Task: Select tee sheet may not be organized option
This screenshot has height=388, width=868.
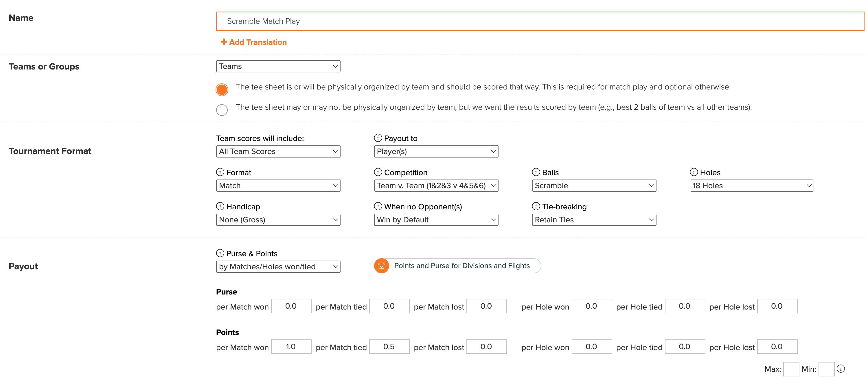Action: [222, 109]
